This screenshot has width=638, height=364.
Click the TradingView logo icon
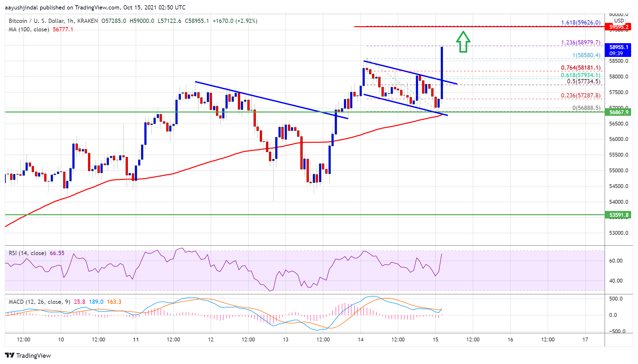pyautogui.click(x=9, y=355)
